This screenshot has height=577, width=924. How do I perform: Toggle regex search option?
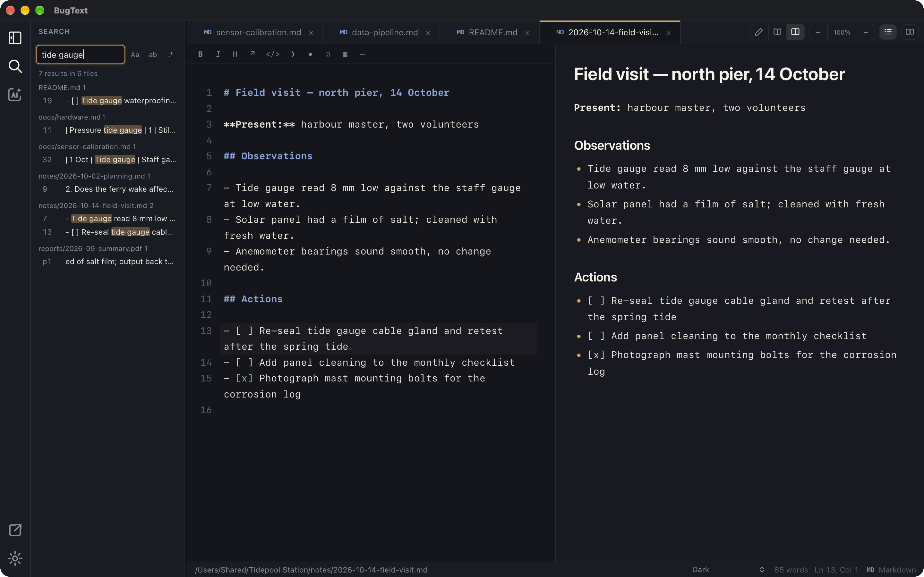171,54
